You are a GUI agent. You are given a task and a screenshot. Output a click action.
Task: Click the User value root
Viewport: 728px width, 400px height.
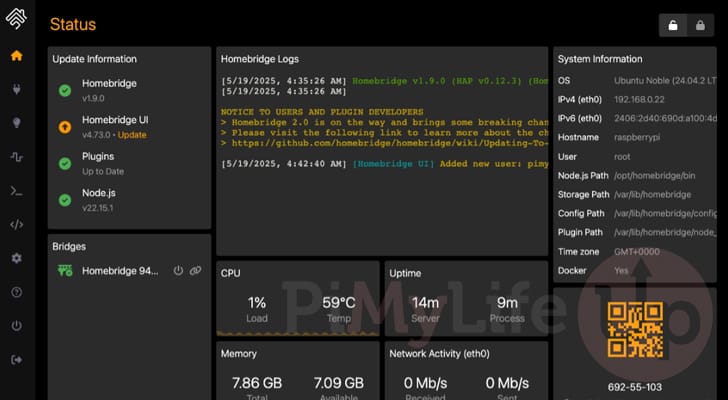pyautogui.click(x=622, y=157)
